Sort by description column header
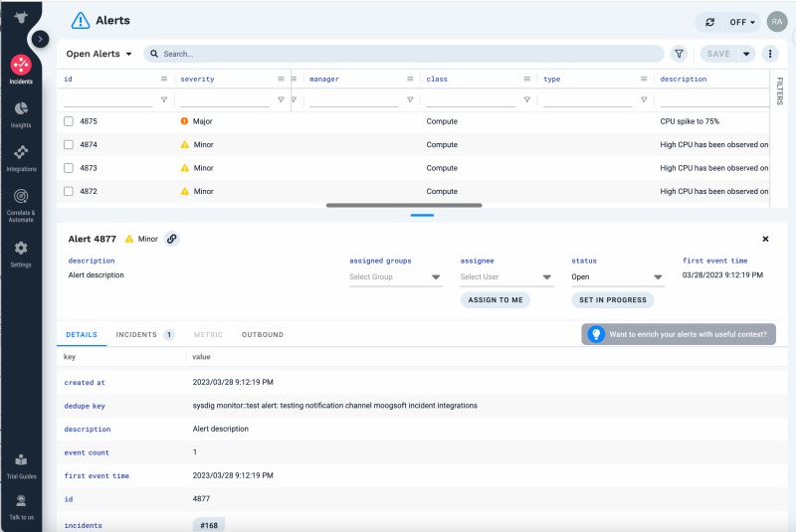 (x=684, y=80)
